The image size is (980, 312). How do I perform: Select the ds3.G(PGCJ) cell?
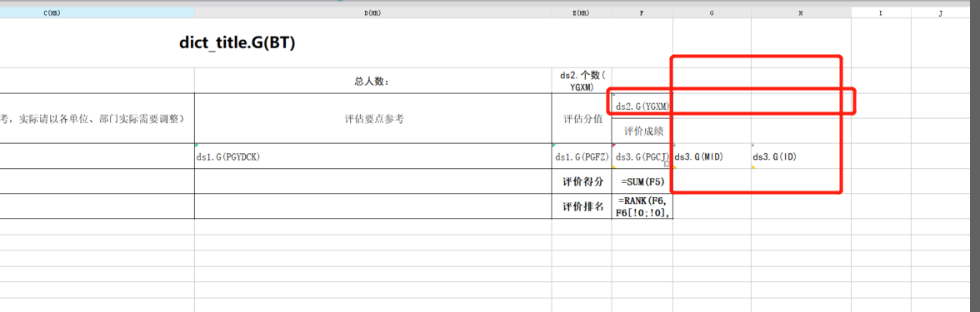(x=642, y=156)
